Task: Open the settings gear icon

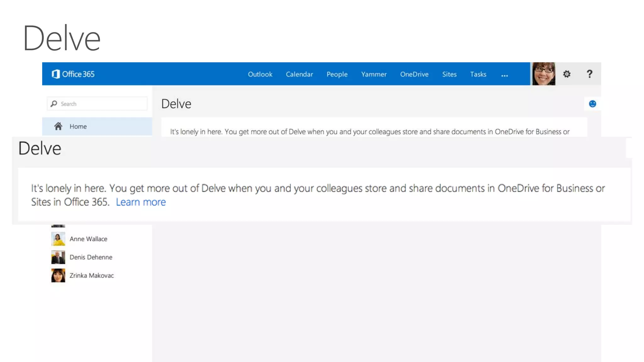Action: click(567, 74)
